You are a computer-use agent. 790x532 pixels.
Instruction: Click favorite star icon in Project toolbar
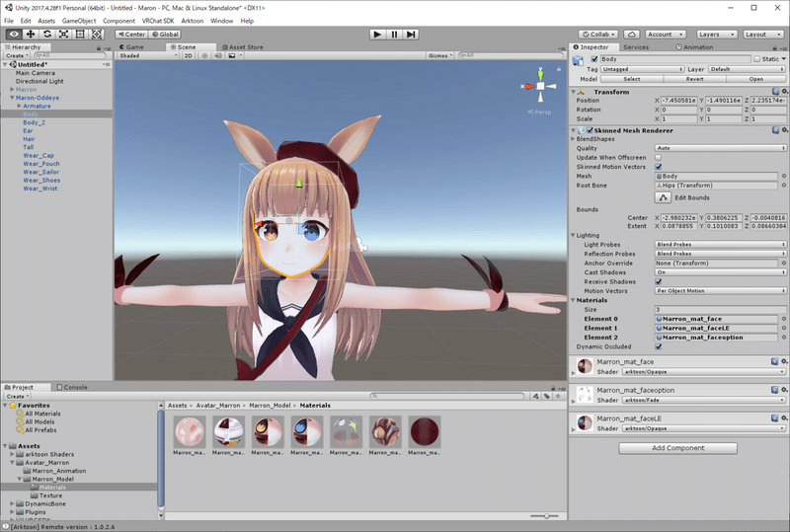click(x=558, y=397)
